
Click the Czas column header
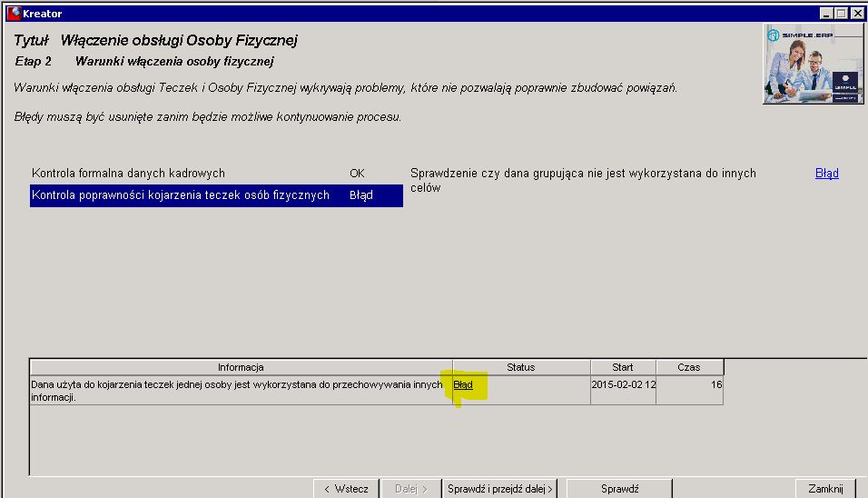(689, 367)
